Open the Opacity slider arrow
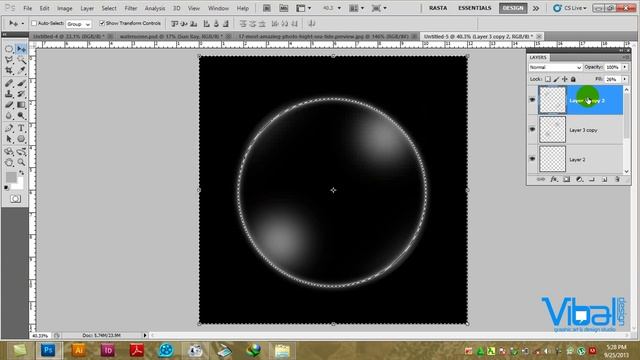Image resolution: width=640 pixels, height=360 pixels. point(625,67)
